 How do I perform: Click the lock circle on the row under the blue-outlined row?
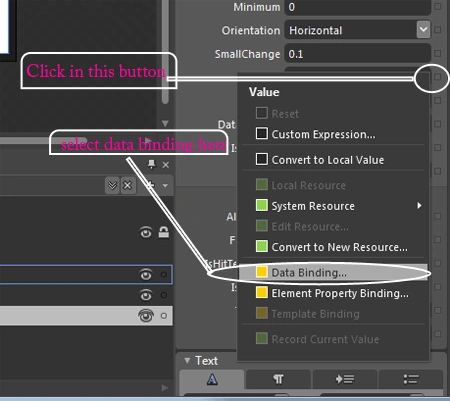point(164,295)
